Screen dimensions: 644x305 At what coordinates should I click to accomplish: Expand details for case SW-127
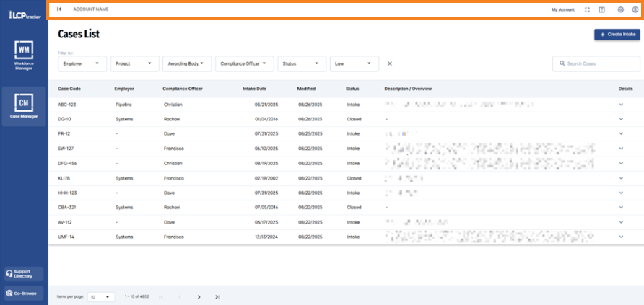(621, 149)
